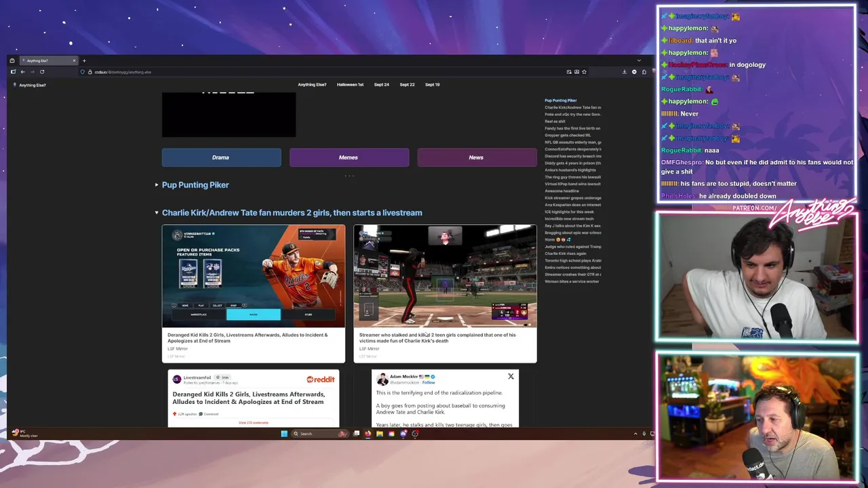Jump to 'Poke and xQc try the new Sora' outline item
868x488 pixels.
572,115
